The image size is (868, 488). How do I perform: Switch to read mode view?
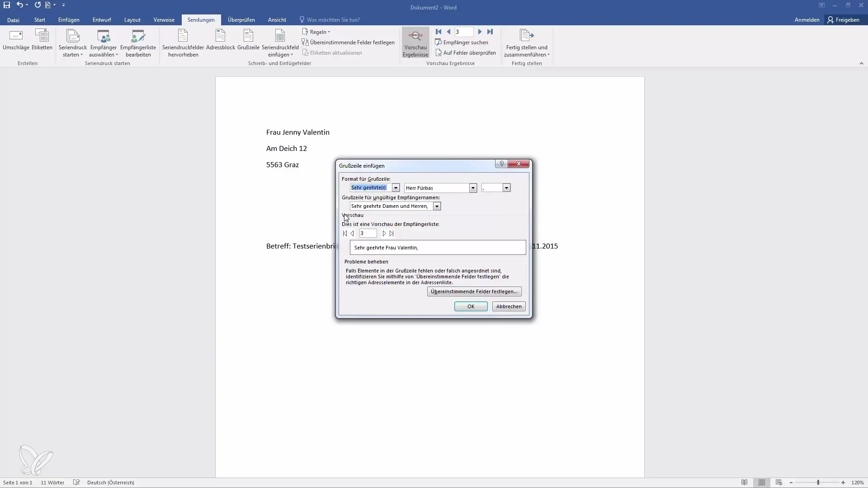coord(744,483)
